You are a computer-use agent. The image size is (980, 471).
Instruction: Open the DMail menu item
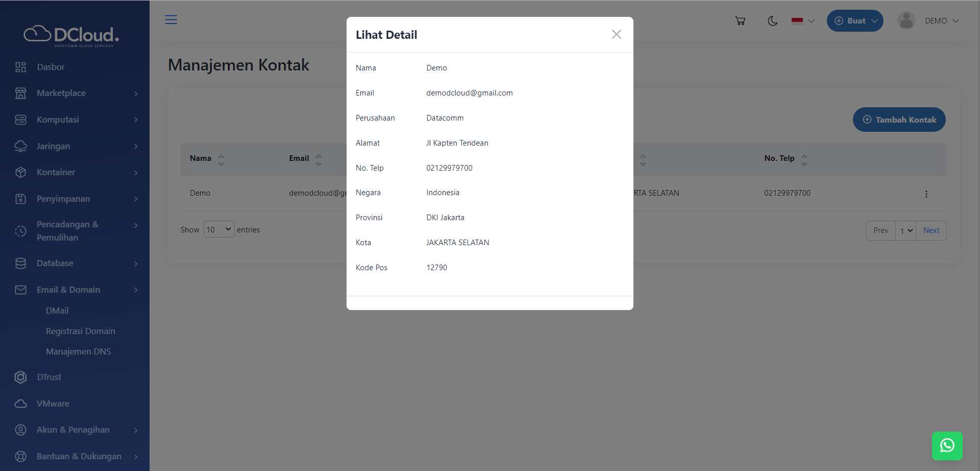57,311
